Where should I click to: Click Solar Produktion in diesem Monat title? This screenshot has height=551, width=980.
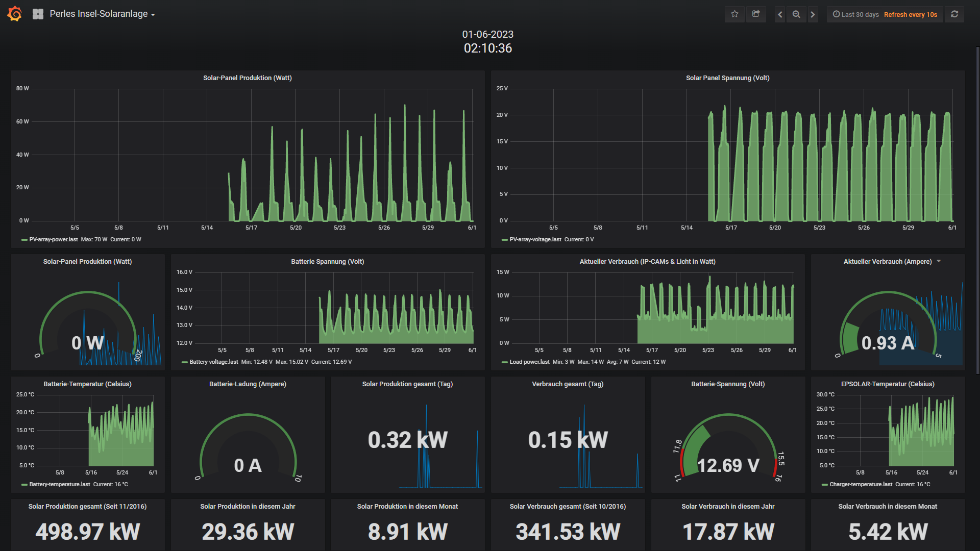pos(407,506)
